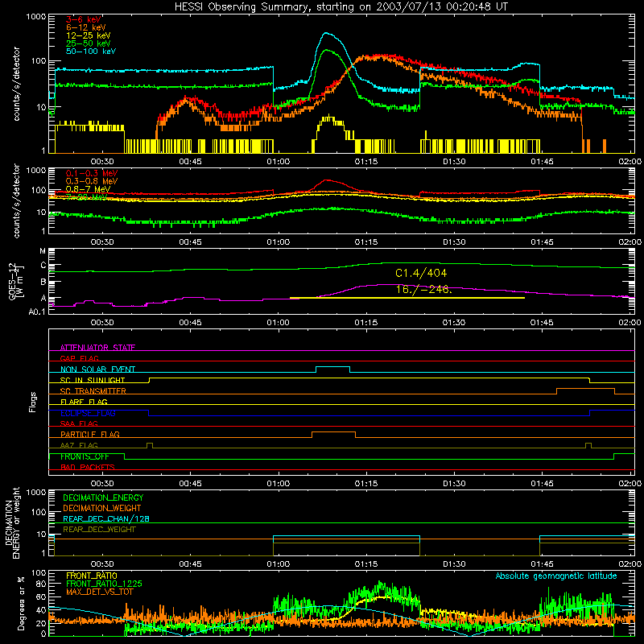The height and width of the screenshot is (644, 644).
Task: Select the ATTENUATOR_STATE flag label
Action: tap(97, 348)
